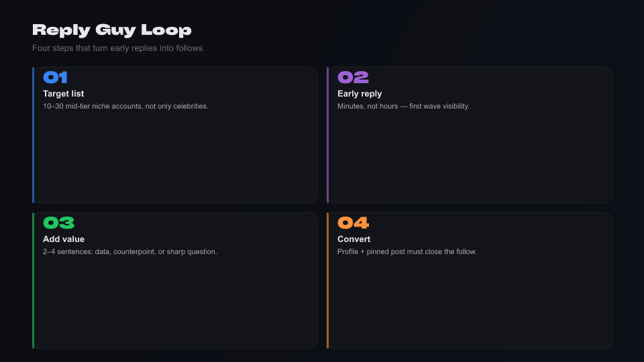Click the green accent bar on card 03

pyautogui.click(x=34, y=280)
